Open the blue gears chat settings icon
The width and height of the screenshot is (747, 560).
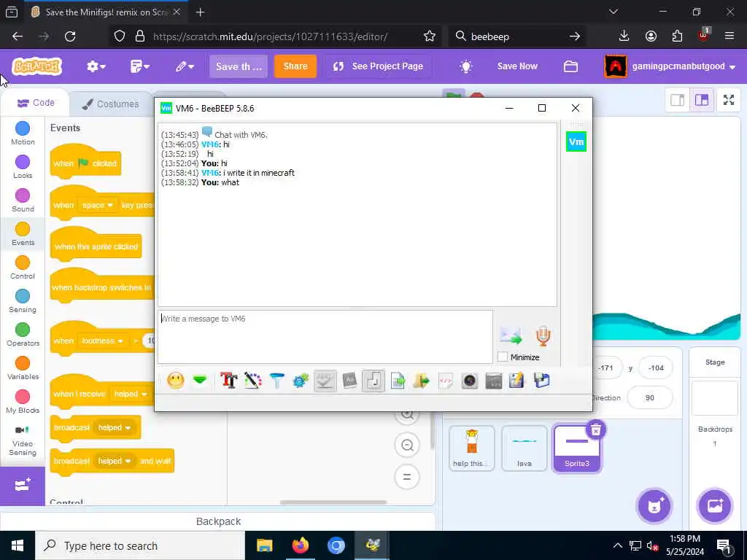click(x=301, y=381)
